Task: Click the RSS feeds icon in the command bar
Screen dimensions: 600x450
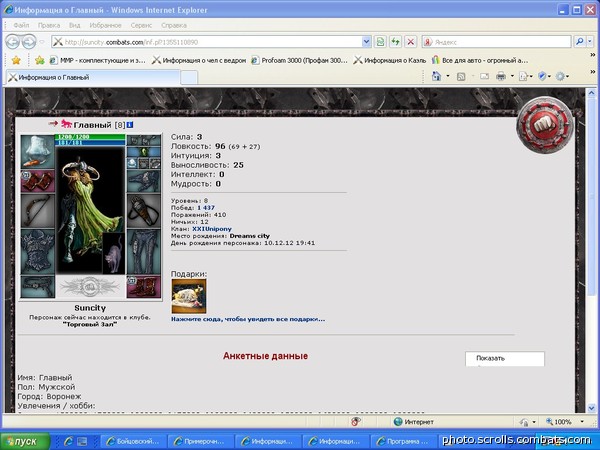Action: click(x=461, y=77)
